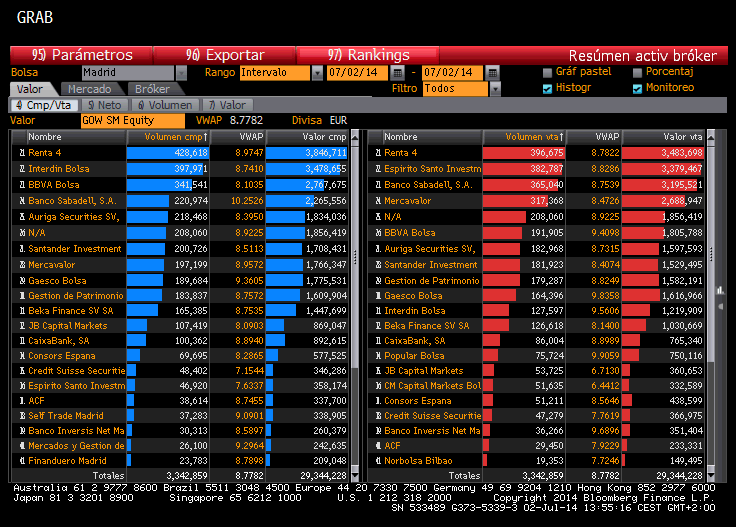Select the 4) Cmp/Vta view
The image size is (736, 527).
[x=44, y=105]
